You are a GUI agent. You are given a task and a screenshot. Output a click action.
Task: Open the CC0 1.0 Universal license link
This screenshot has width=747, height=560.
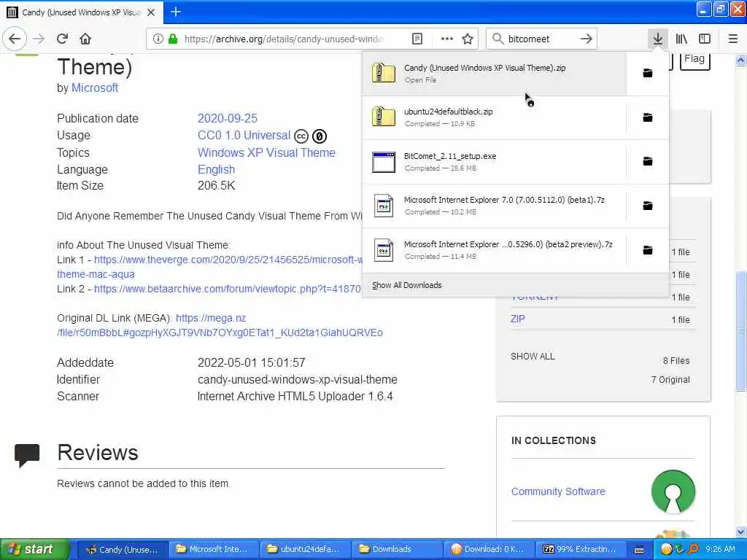[x=244, y=135]
